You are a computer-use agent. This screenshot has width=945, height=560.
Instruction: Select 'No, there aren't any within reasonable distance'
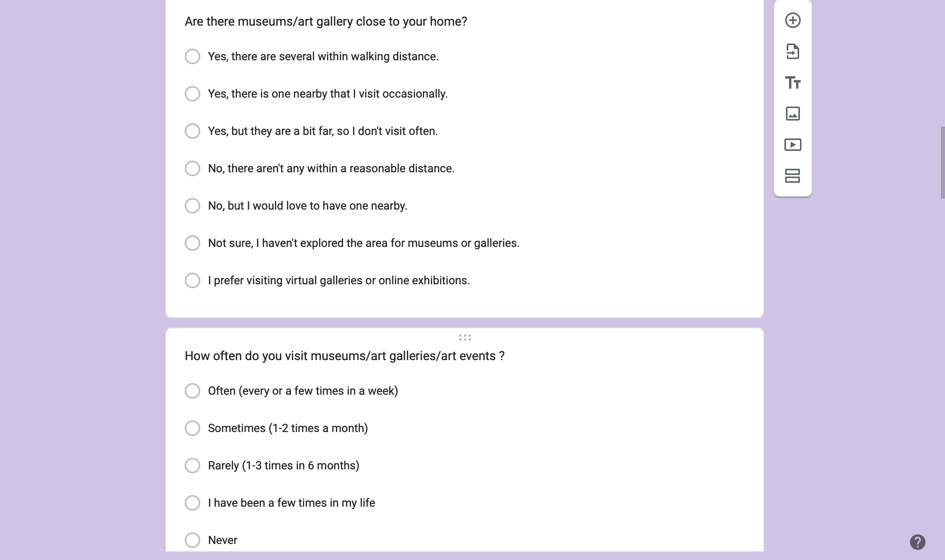pyautogui.click(x=192, y=168)
